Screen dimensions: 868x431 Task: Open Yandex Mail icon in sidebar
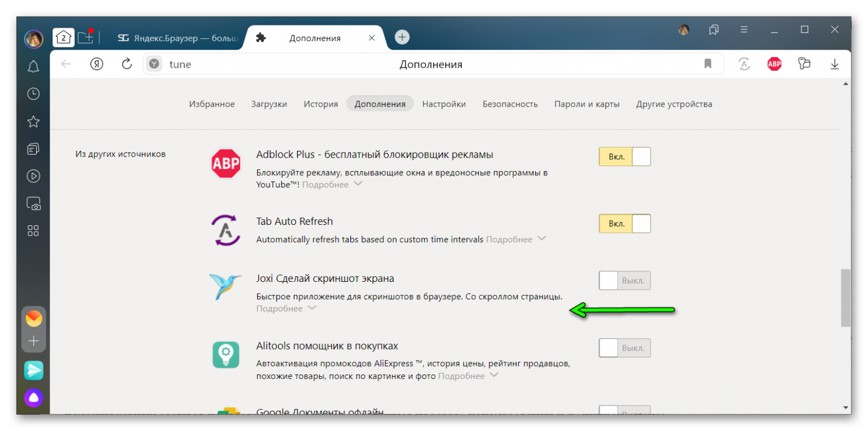34,319
